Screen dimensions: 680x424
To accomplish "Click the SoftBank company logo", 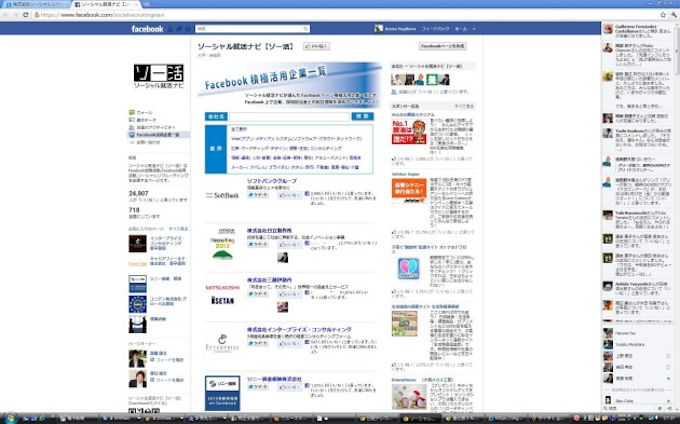I will (x=221, y=194).
